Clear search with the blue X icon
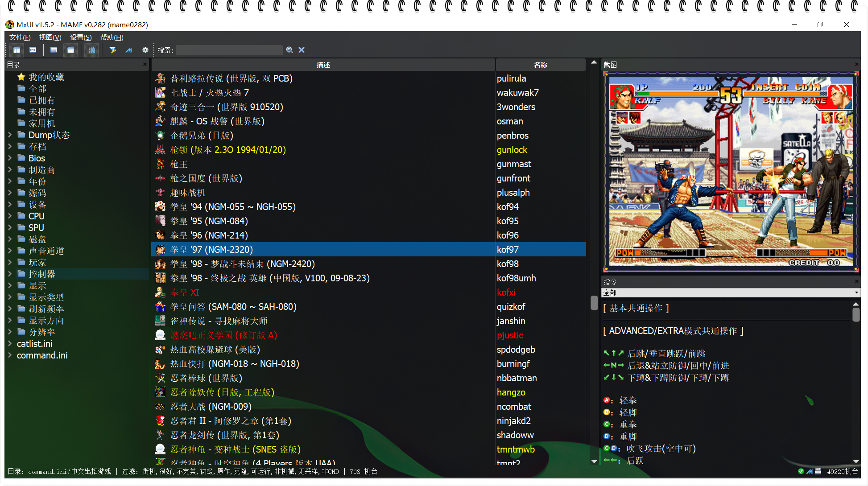This screenshot has height=486, width=868. (x=302, y=50)
